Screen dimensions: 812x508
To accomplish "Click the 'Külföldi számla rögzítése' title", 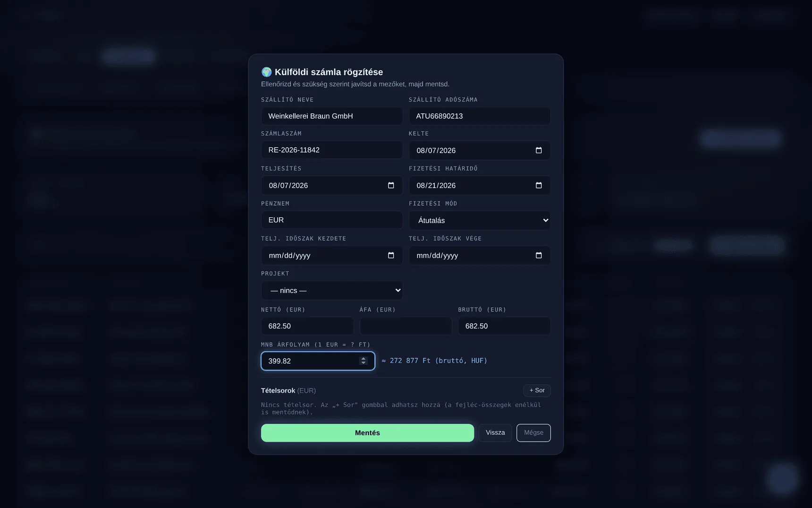I will click(329, 72).
